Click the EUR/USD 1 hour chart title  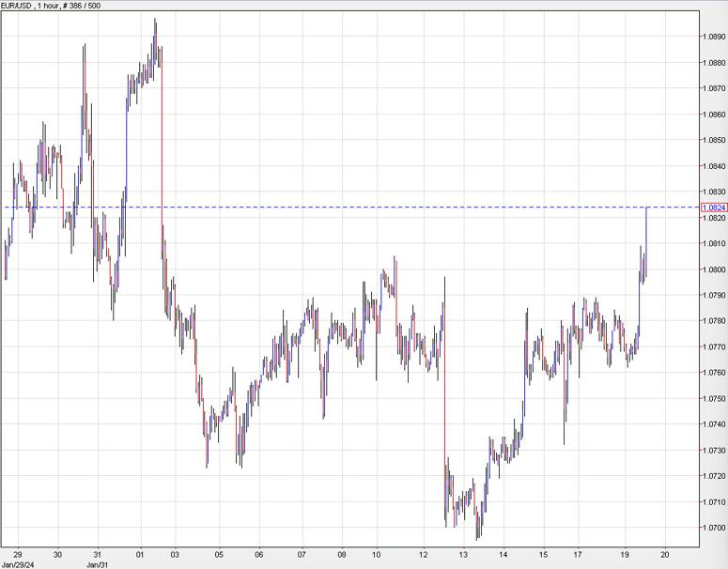click(50, 6)
